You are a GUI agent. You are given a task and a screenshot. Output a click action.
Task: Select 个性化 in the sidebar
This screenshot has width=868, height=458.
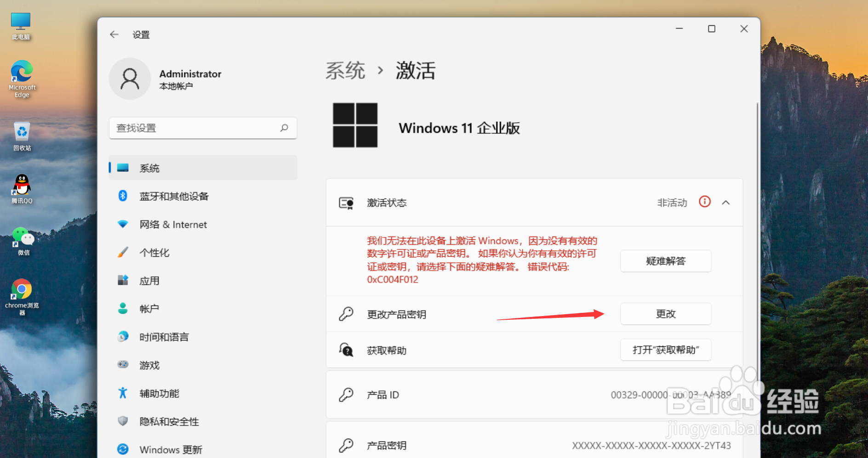point(203,252)
